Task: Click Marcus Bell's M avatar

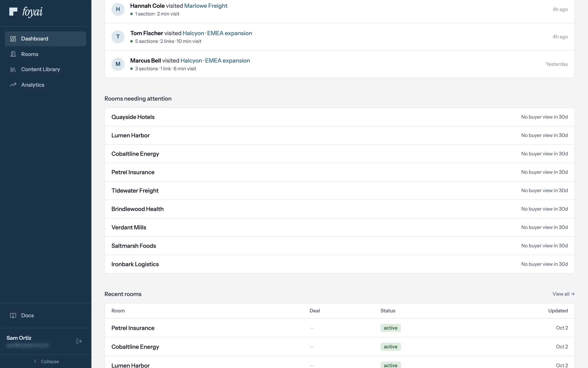Action: [x=118, y=64]
